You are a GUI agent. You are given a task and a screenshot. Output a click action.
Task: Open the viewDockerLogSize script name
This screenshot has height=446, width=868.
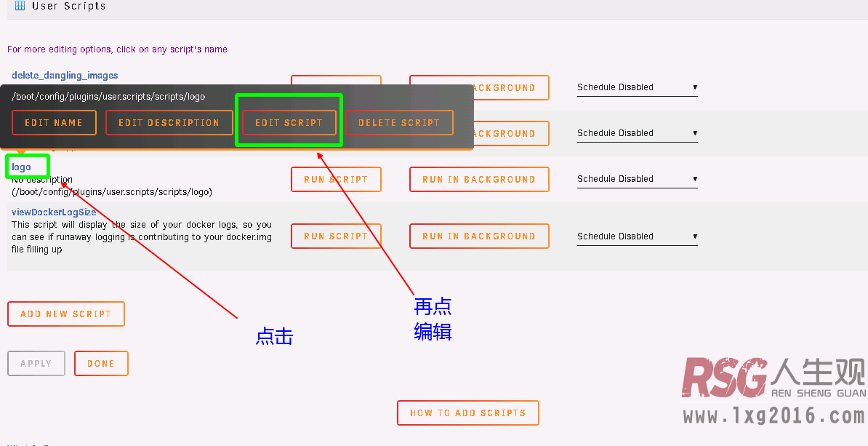pyautogui.click(x=54, y=212)
